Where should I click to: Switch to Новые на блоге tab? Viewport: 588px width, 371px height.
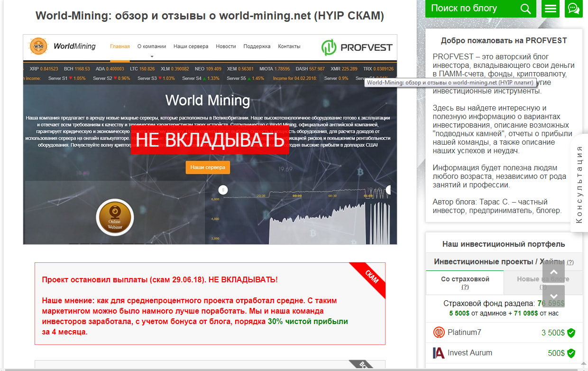tap(543, 283)
